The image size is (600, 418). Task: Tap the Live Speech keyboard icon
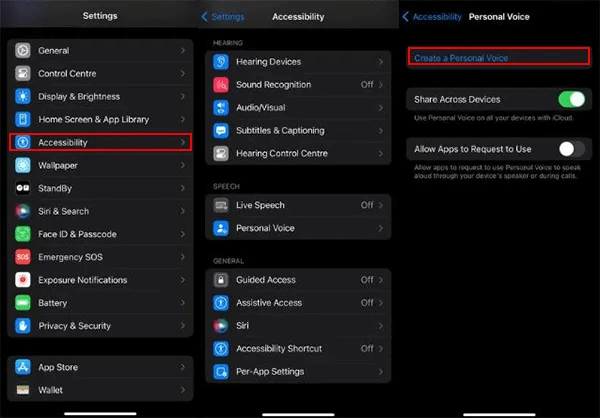click(x=221, y=205)
